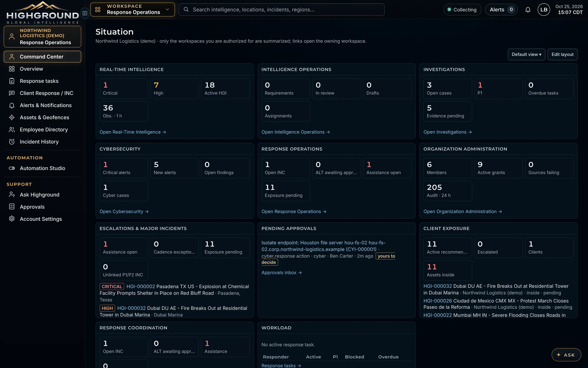Image resolution: width=588 pixels, height=368 pixels.
Task: Click the Response tasks checklist icon
Action: tap(12, 81)
